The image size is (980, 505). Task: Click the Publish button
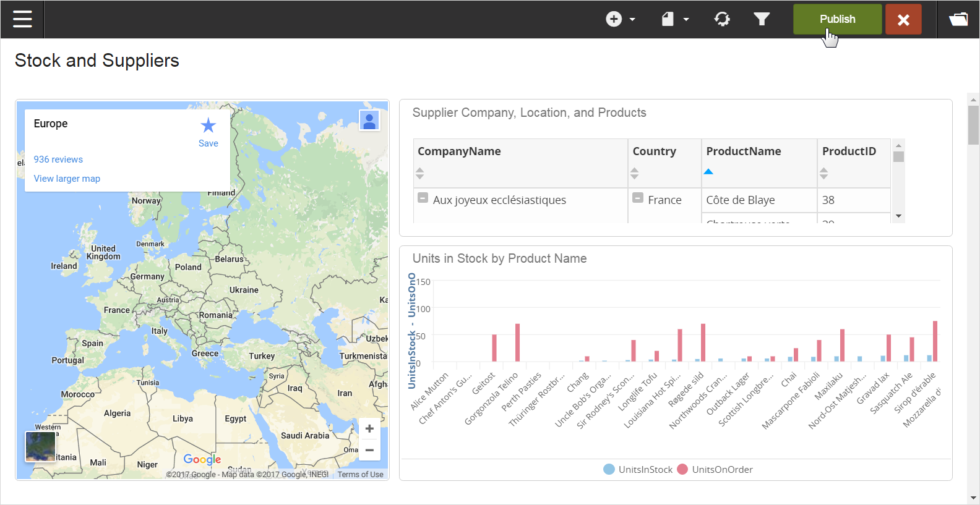[x=837, y=19]
